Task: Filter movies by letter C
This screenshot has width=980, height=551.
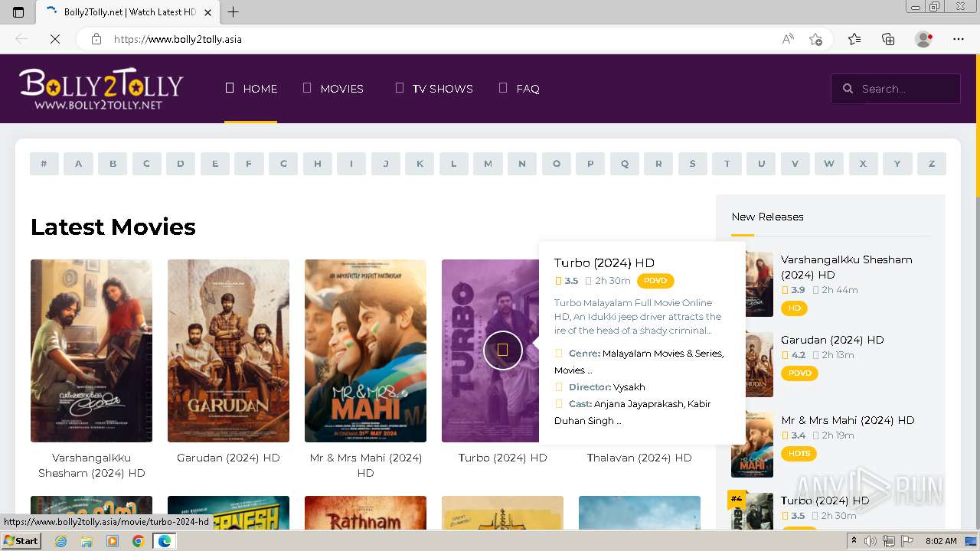Action: (146, 164)
